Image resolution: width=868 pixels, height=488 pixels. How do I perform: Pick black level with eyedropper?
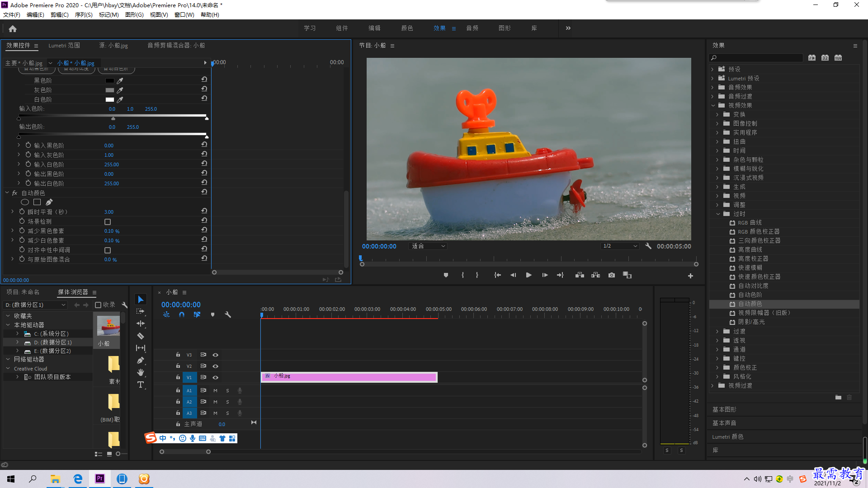point(120,80)
